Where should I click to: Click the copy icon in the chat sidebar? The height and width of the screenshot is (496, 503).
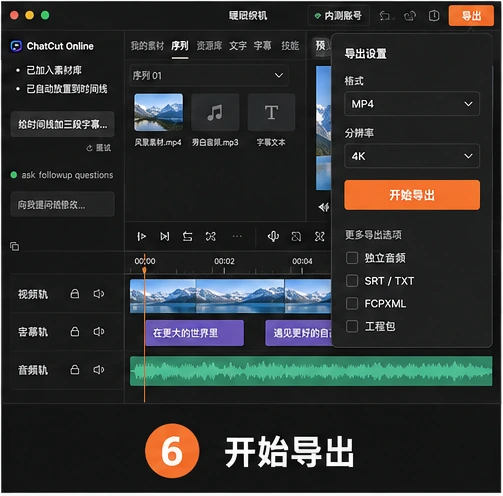coord(14,246)
